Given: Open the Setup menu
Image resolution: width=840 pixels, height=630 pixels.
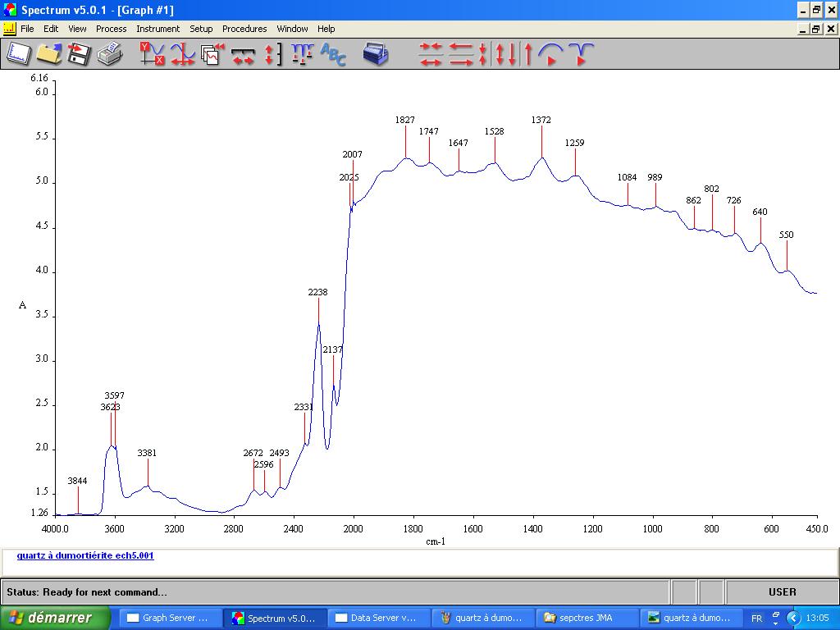Looking at the screenshot, I should click(201, 29).
